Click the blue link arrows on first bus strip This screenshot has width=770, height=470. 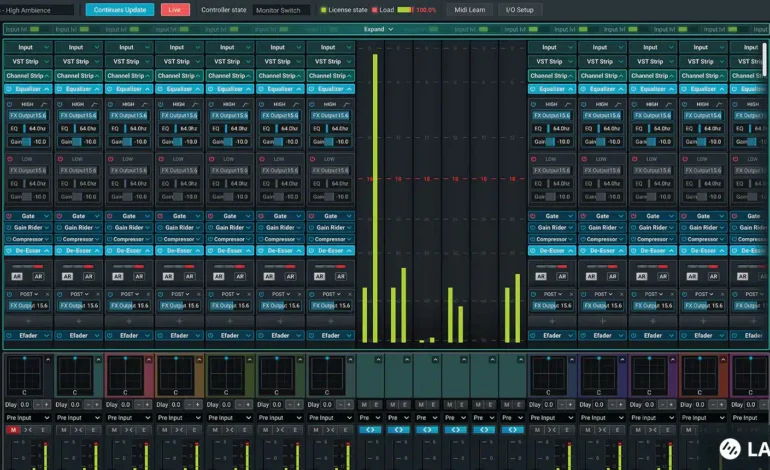[370, 430]
